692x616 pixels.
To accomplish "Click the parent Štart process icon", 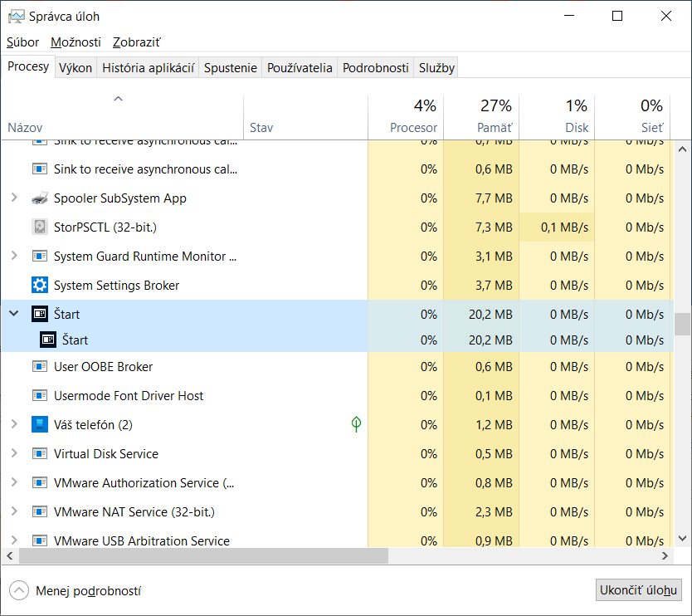I will coord(39,314).
